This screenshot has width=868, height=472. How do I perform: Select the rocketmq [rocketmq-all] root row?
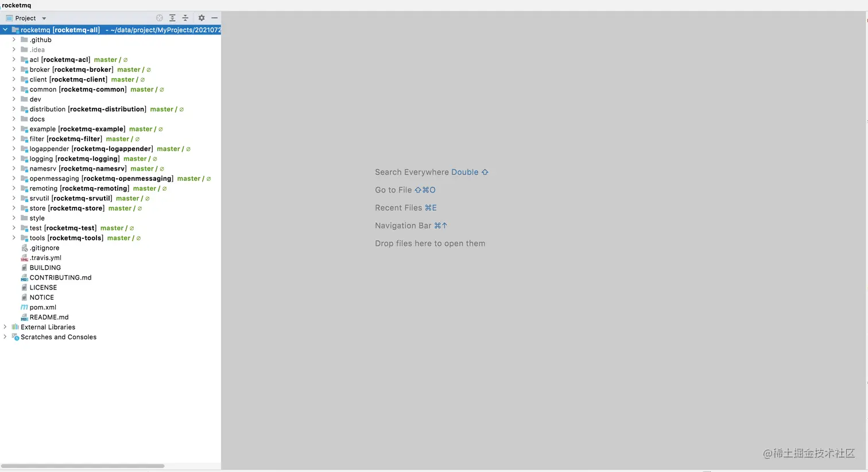[110, 30]
